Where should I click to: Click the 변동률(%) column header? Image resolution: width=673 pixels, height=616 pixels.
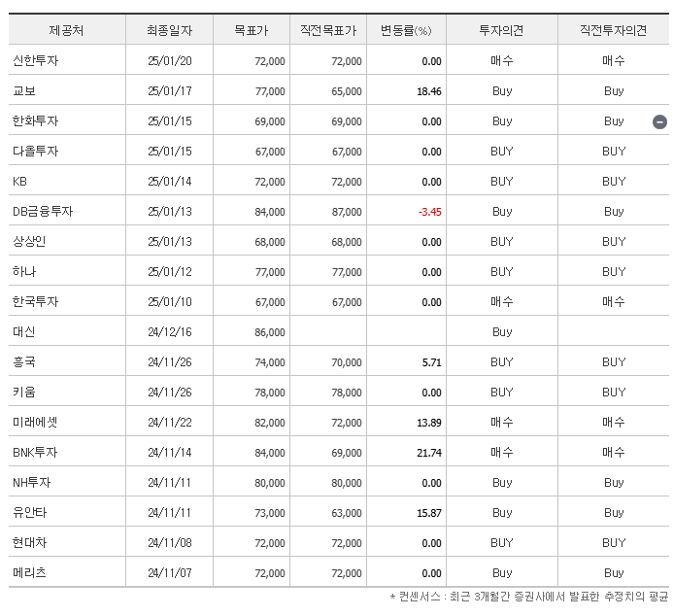pos(406,30)
